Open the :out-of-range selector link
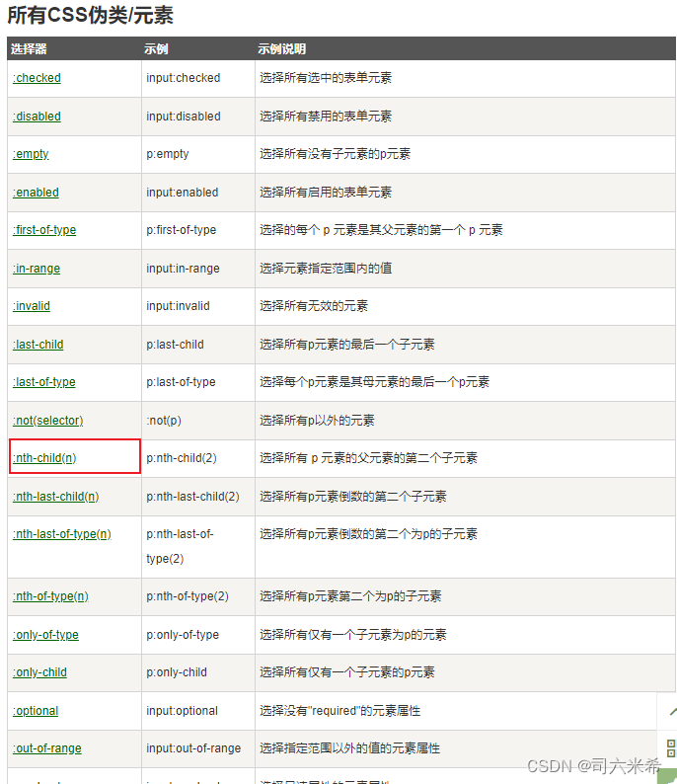677x784 pixels. (47, 748)
